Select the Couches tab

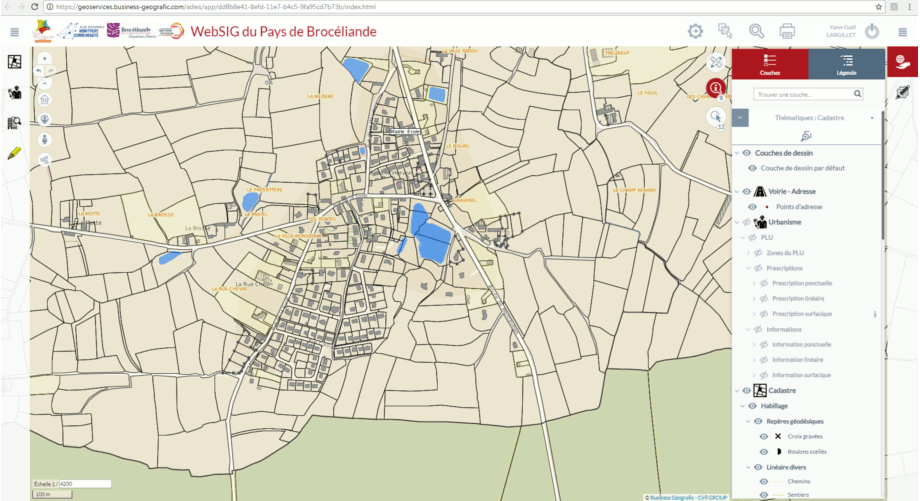(770, 64)
